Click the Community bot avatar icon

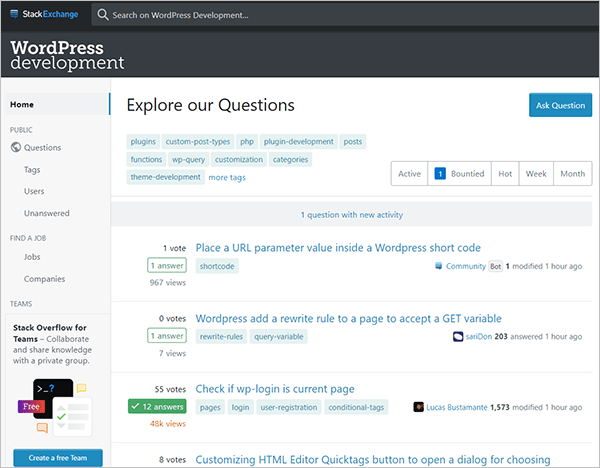pyautogui.click(x=439, y=266)
